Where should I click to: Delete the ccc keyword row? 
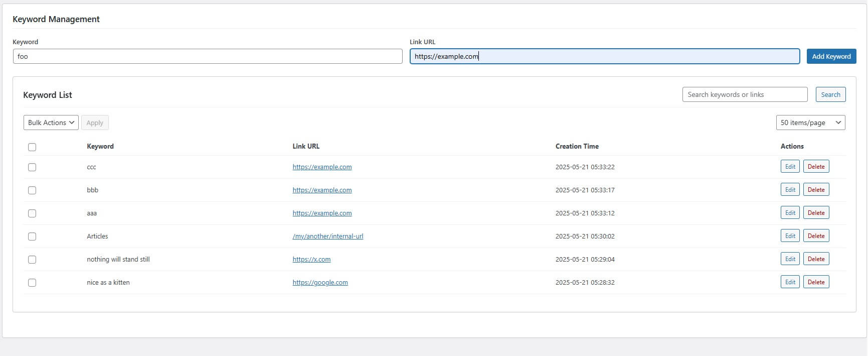coord(816,167)
